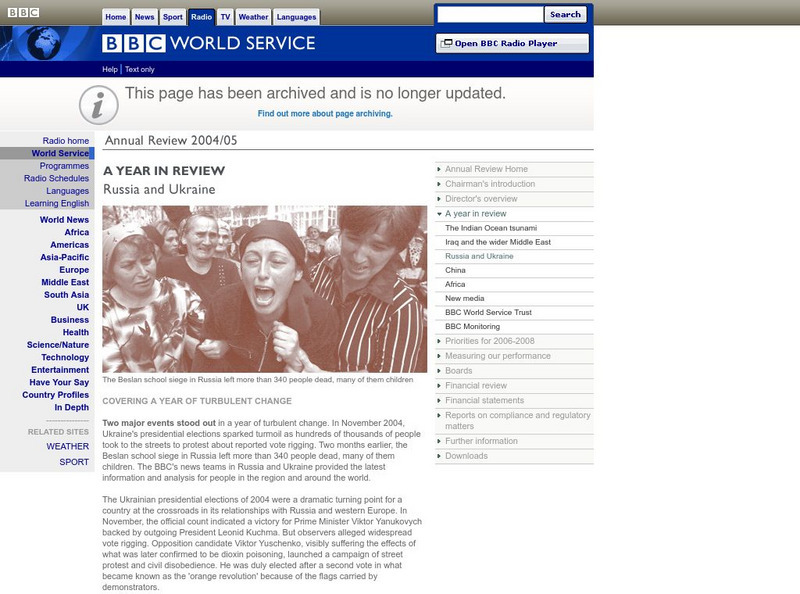This screenshot has width=800, height=594.
Task: Open the China review page
Action: [455, 270]
